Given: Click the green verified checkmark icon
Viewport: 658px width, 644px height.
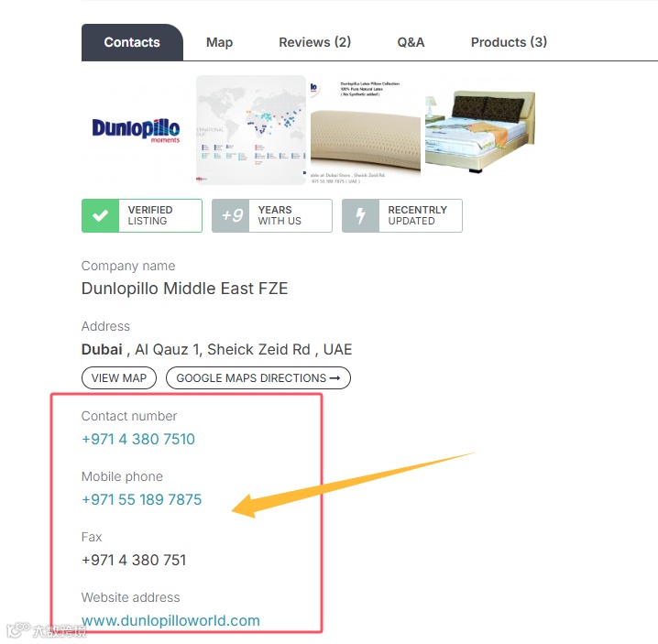Looking at the screenshot, I should [x=100, y=215].
